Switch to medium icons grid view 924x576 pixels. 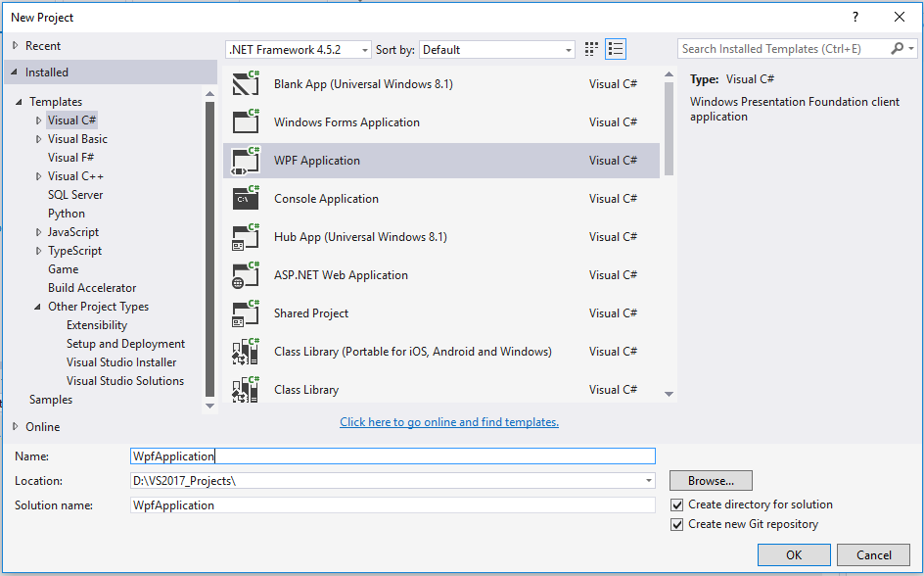click(x=591, y=49)
